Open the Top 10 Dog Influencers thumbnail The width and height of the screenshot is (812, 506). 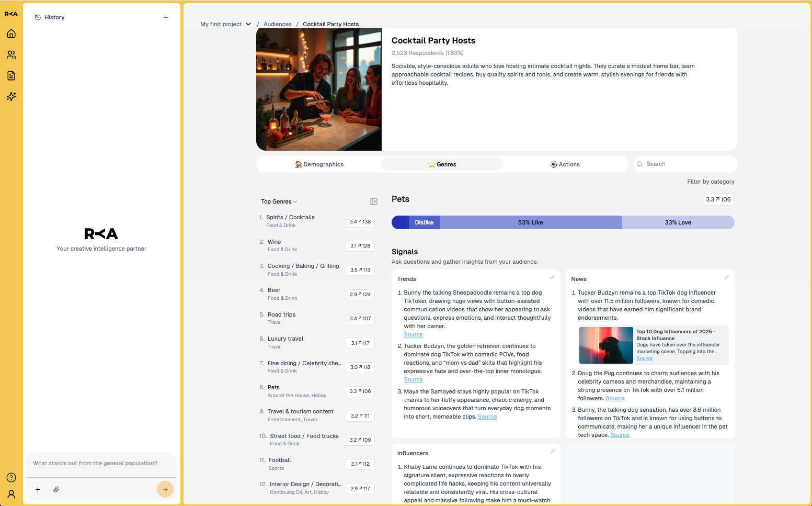606,345
